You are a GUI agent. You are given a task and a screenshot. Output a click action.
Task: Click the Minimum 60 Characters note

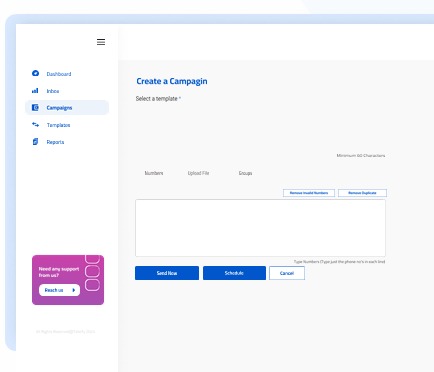(x=361, y=156)
